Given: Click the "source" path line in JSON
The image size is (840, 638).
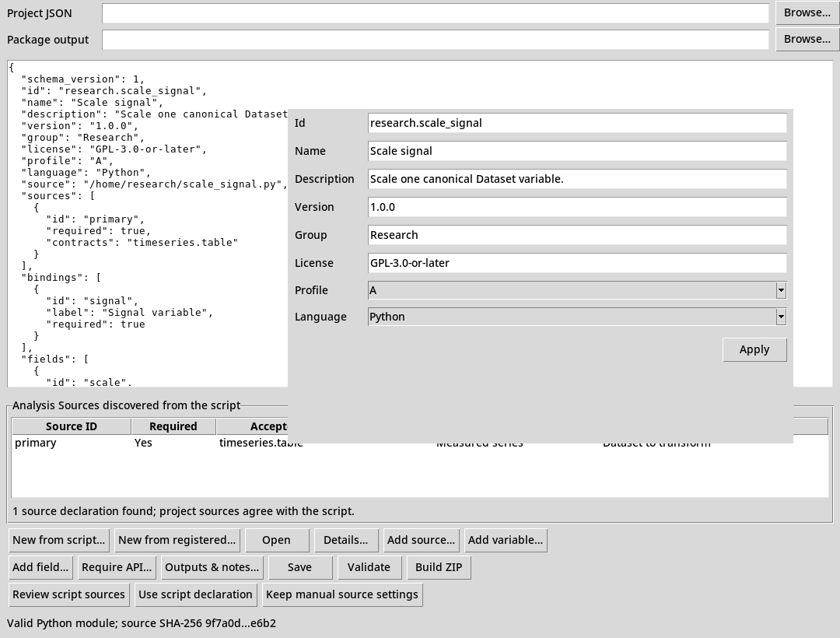Looking at the screenshot, I should click(154, 184).
